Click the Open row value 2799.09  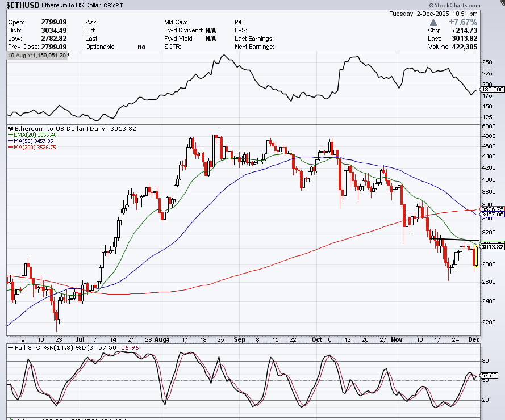pyautogui.click(x=54, y=22)
